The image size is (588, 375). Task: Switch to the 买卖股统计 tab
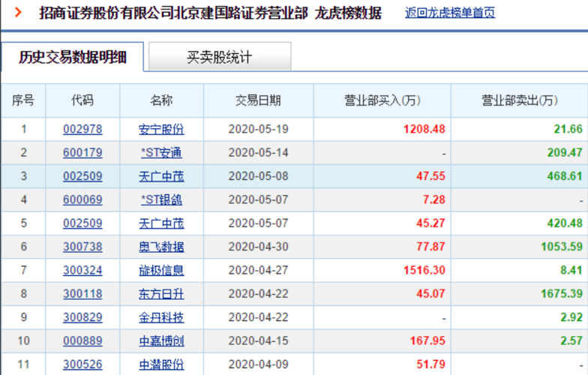pos(220,57)
